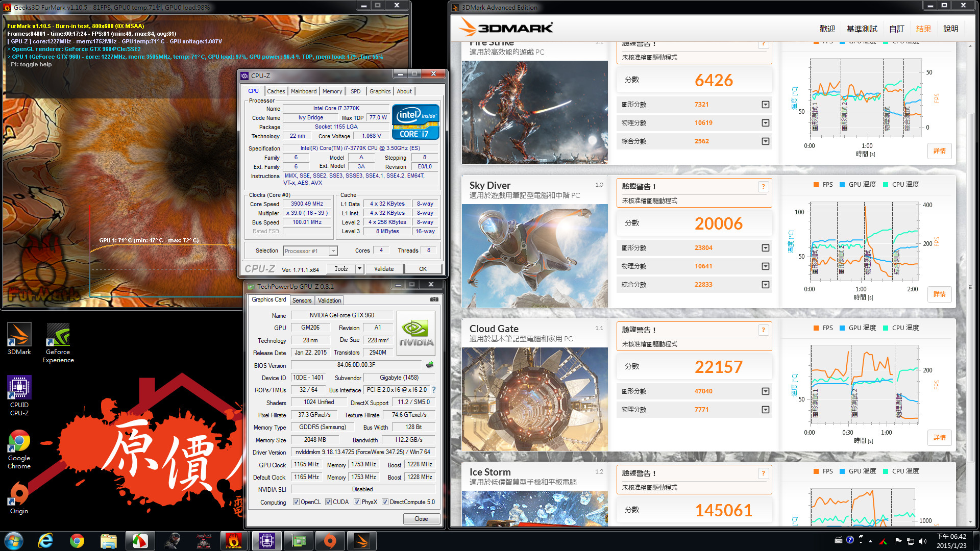Expand Fire Strike physics score 10619

point(766,123)
